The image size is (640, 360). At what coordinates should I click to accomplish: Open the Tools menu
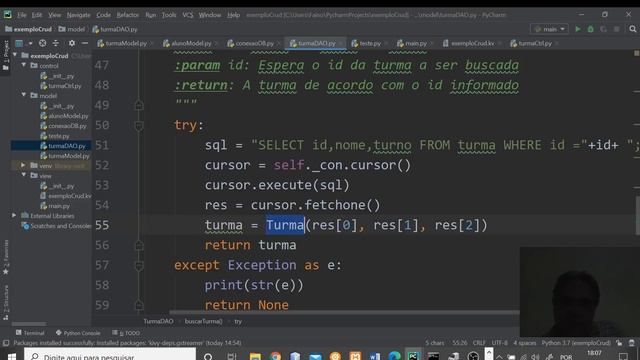[169, 15]
